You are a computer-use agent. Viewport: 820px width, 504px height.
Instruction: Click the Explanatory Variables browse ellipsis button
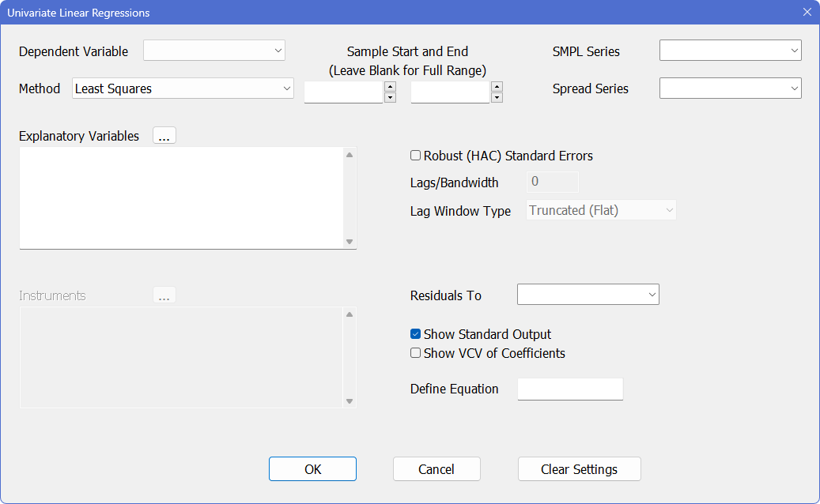tap(164, 136)
